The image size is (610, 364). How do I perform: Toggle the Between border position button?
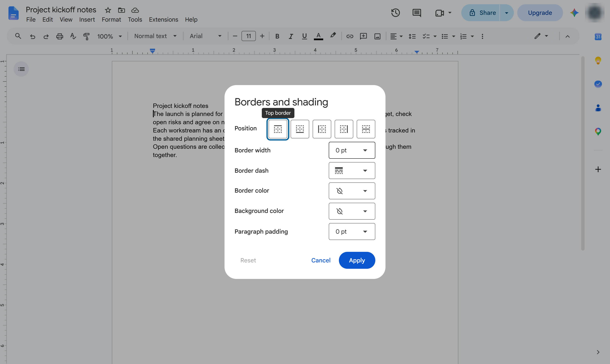coord(366,129)
